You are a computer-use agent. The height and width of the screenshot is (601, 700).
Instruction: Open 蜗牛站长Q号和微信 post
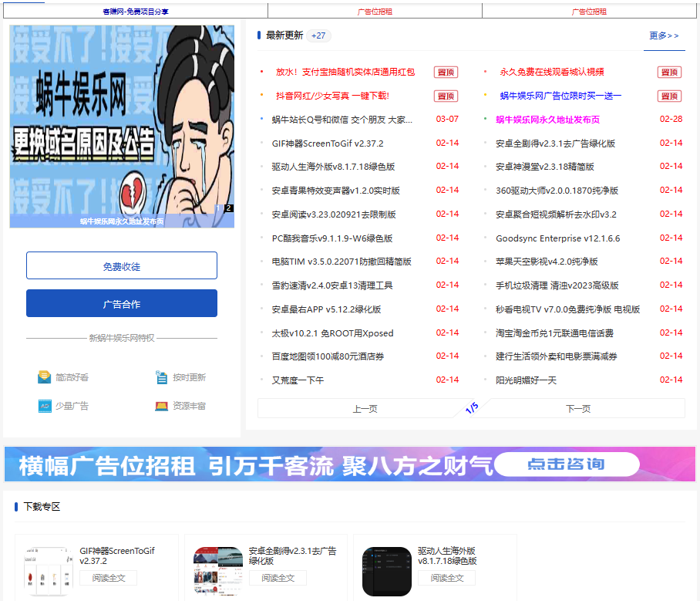click(342, 120)
